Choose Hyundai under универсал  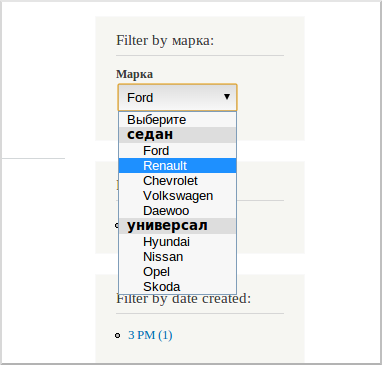click(x=177, y=242)
